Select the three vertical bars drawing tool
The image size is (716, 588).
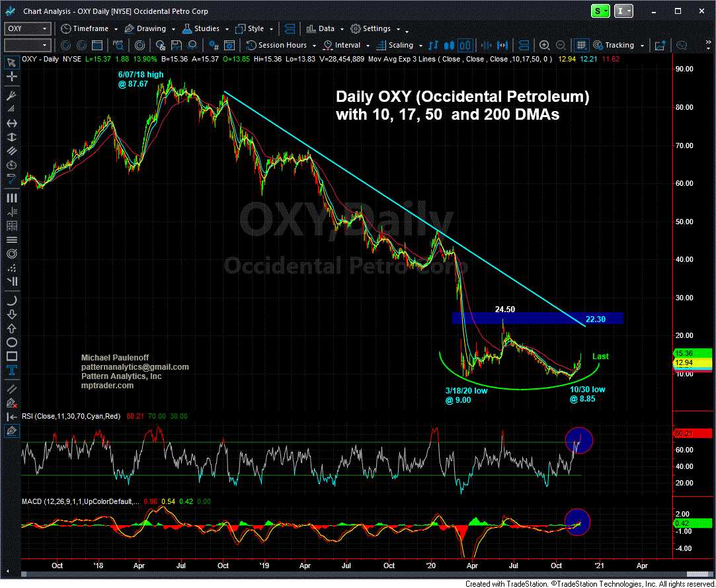point(13,198)
